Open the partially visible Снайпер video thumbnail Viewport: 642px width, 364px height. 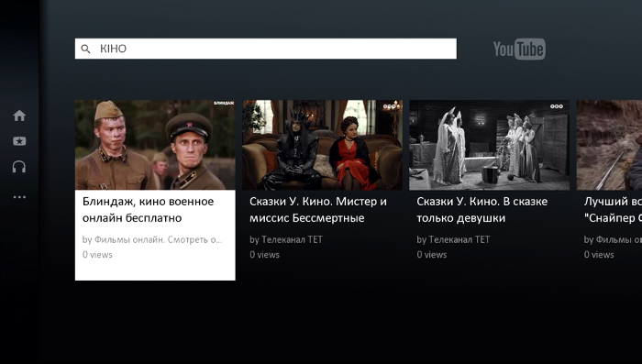pyautogui.click(x=609, y=145)
